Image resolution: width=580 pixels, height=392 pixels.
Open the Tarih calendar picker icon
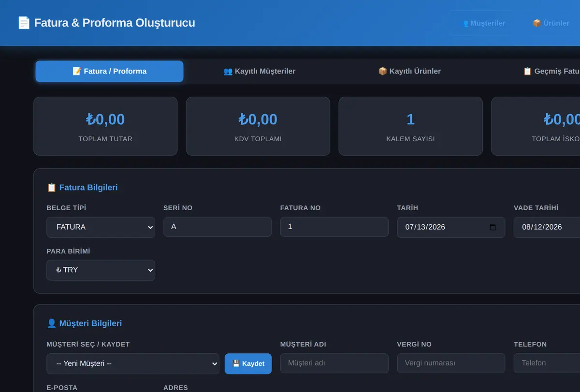(x=493, y=227)
